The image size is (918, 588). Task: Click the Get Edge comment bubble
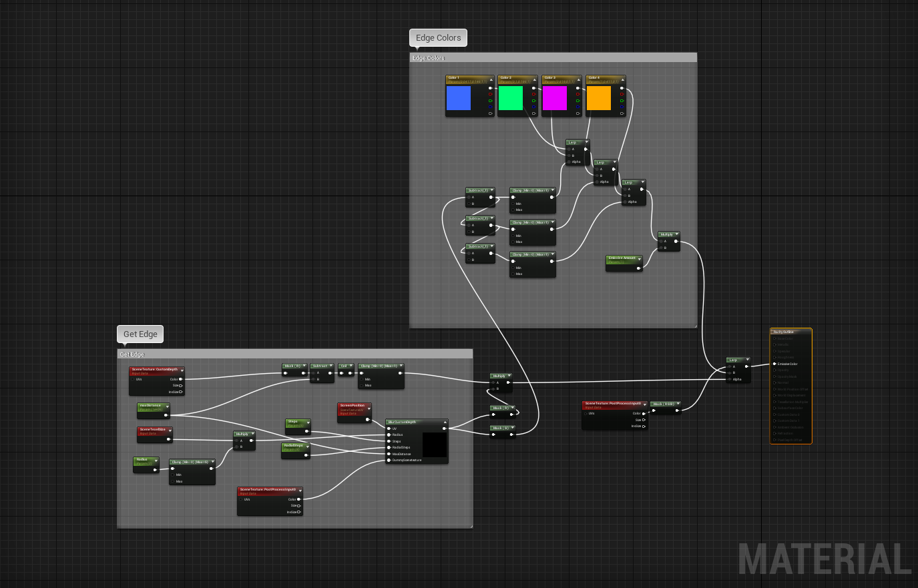140,334
